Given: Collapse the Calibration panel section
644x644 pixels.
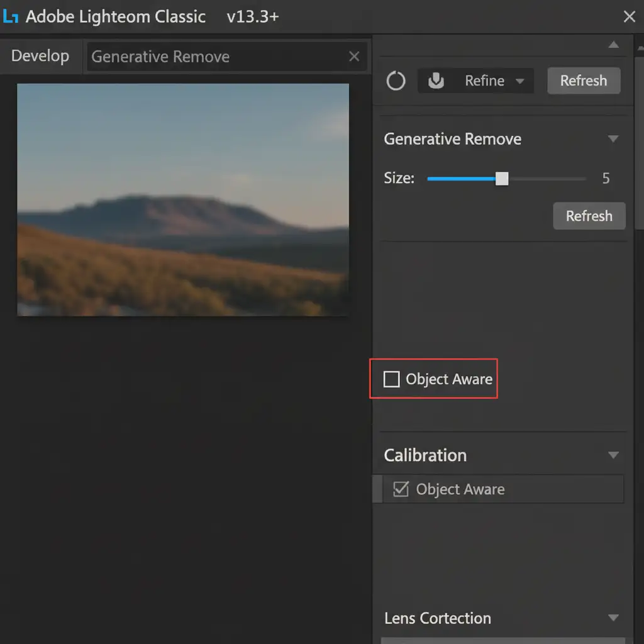Looking at the screenshot, I should pos(613,455).
